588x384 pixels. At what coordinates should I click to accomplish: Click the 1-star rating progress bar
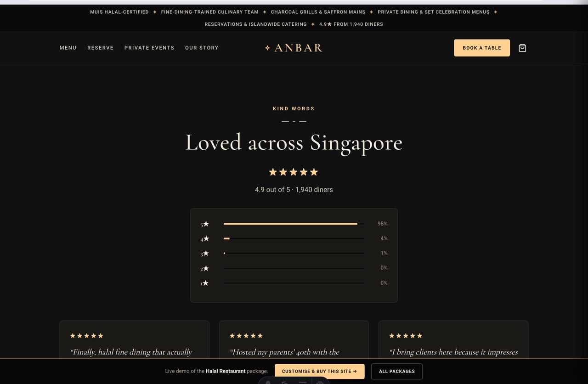294,283
